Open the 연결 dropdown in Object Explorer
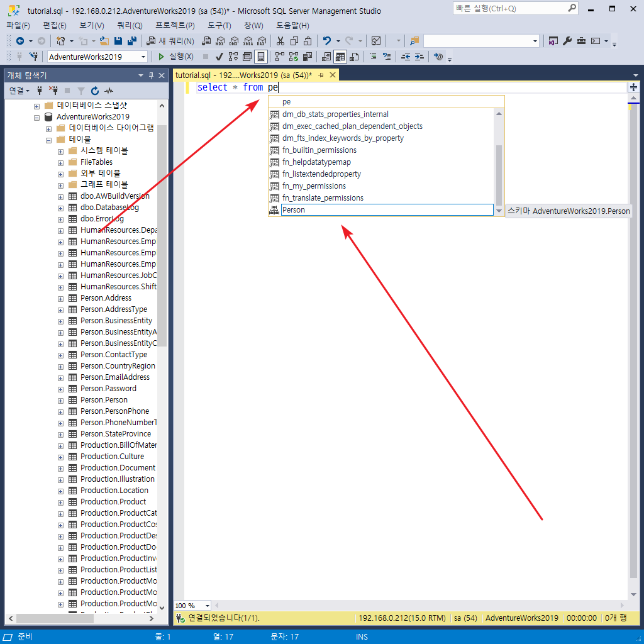Screen dimensions: 644x644 point(19,91)
